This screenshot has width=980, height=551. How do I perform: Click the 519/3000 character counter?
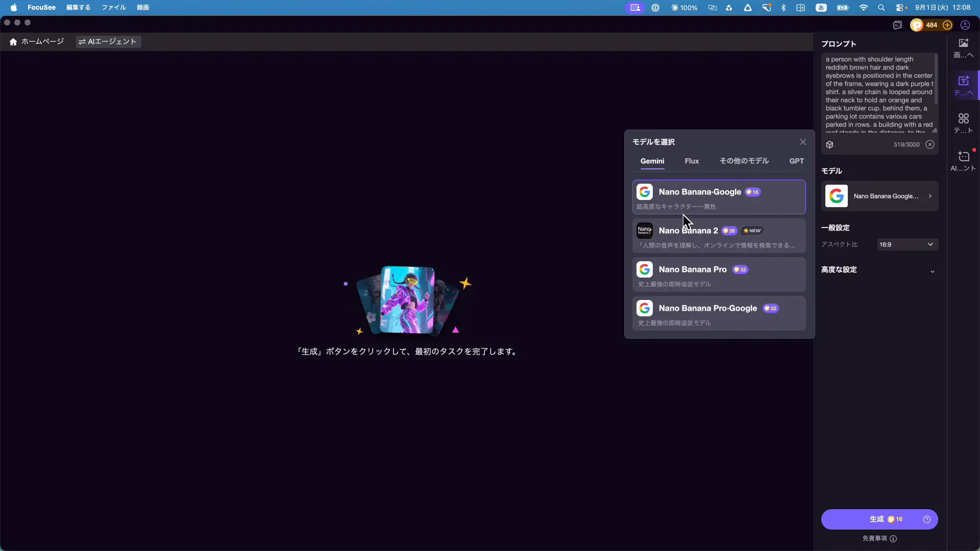[x=906, y=145]
